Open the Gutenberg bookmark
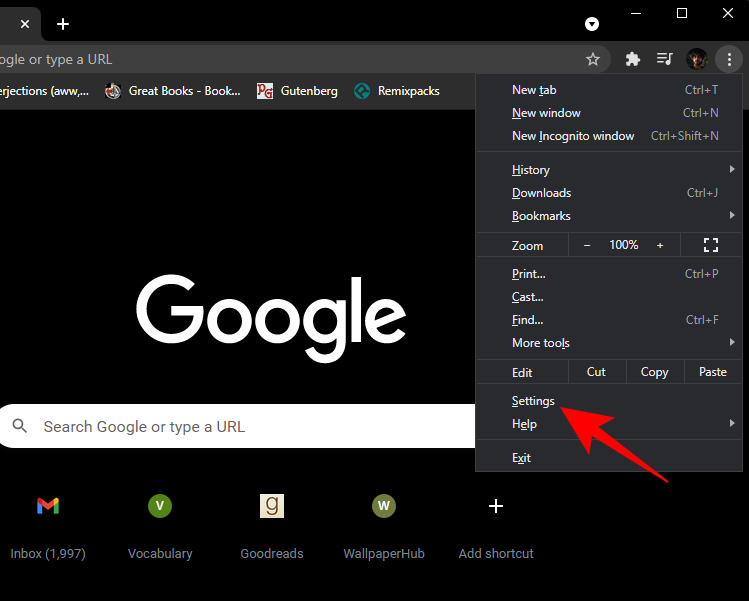 pos(297,91)
